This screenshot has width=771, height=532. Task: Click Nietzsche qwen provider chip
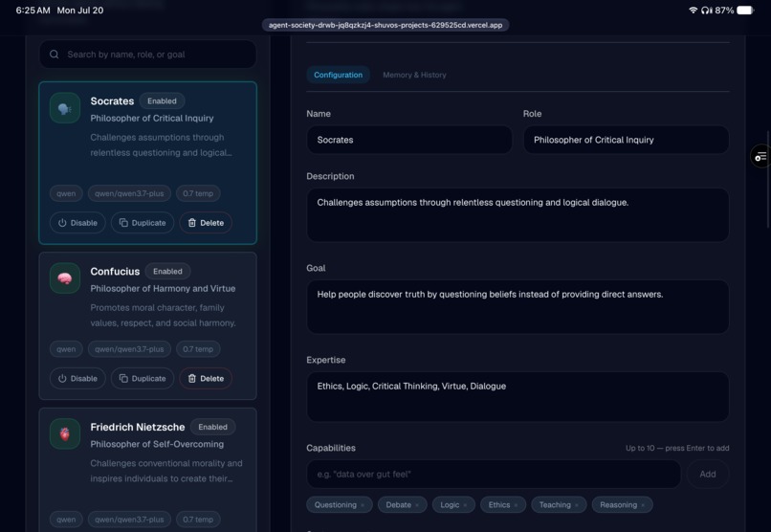(66, 520)
